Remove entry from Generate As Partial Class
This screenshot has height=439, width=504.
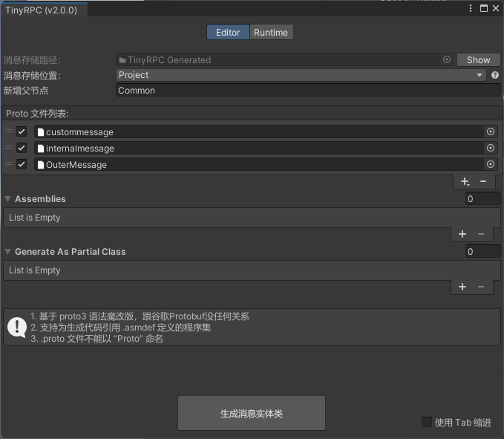coord(481,287)
